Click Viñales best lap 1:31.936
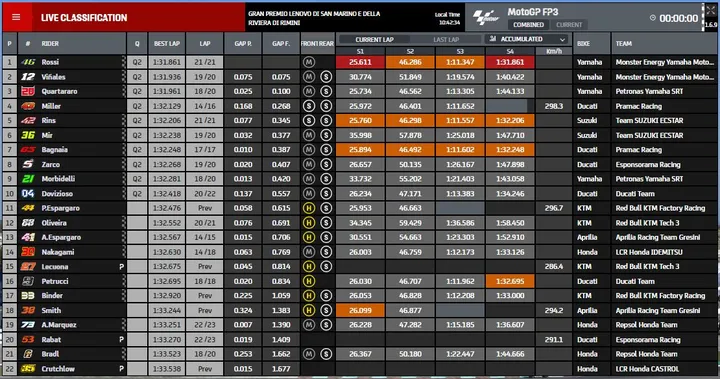This screenshot has width=720, height=379. click(x=167, y=77)
